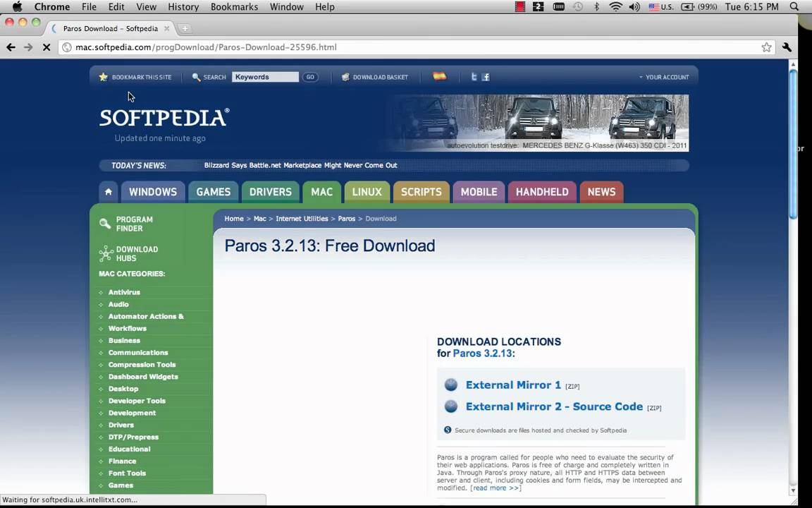Click the read more link
The width and height of the screenshot is (812, 508).
point(496,488)
